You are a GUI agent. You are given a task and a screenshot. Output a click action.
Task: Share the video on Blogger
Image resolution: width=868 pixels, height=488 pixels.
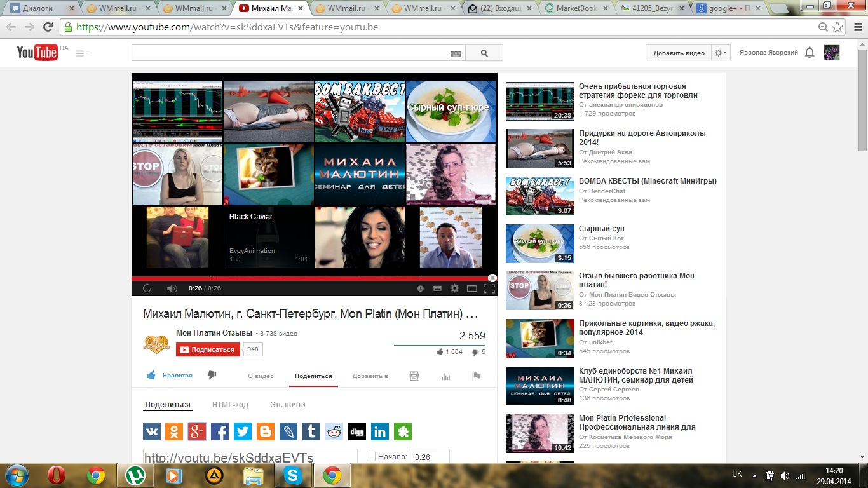(266, 432)
